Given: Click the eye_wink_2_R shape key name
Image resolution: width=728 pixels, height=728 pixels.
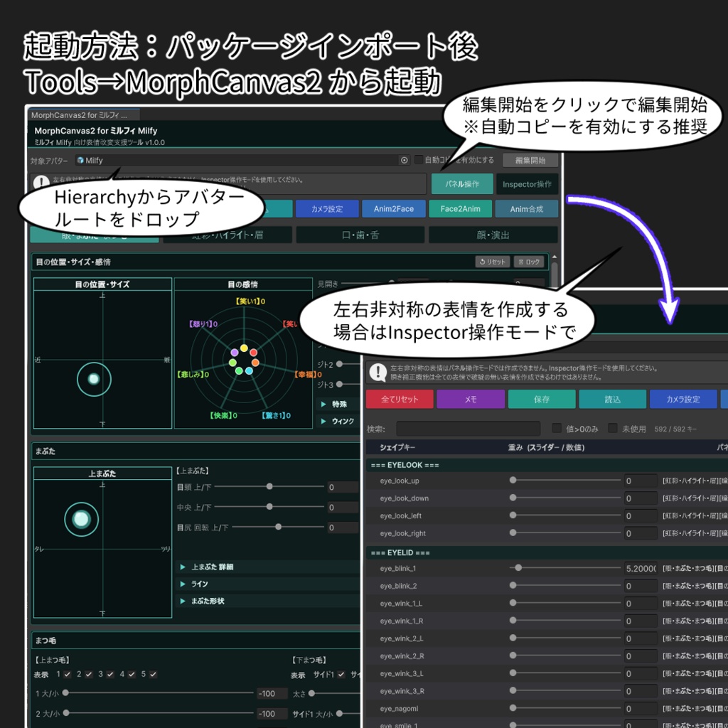Looking at the screenshot, I should click(x=402, y=656).
